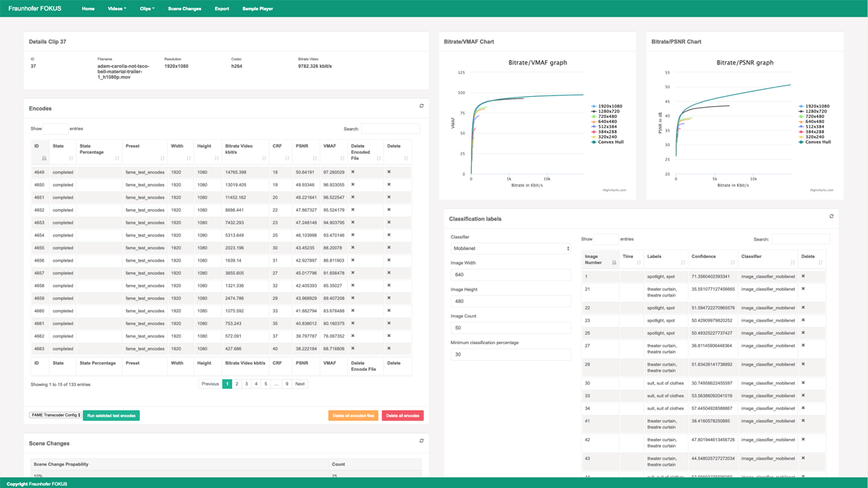Open the Clips dropdown menu

pos(147,9)
